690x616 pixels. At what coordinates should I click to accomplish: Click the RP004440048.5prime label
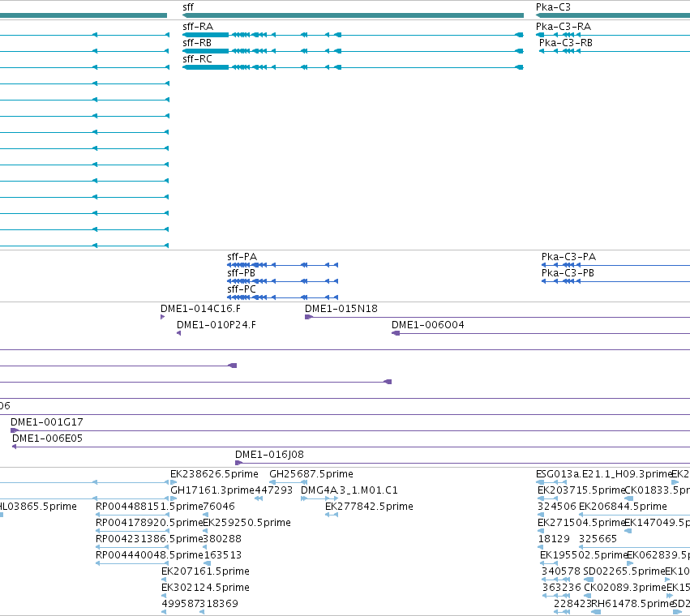(x=149, y=555)
